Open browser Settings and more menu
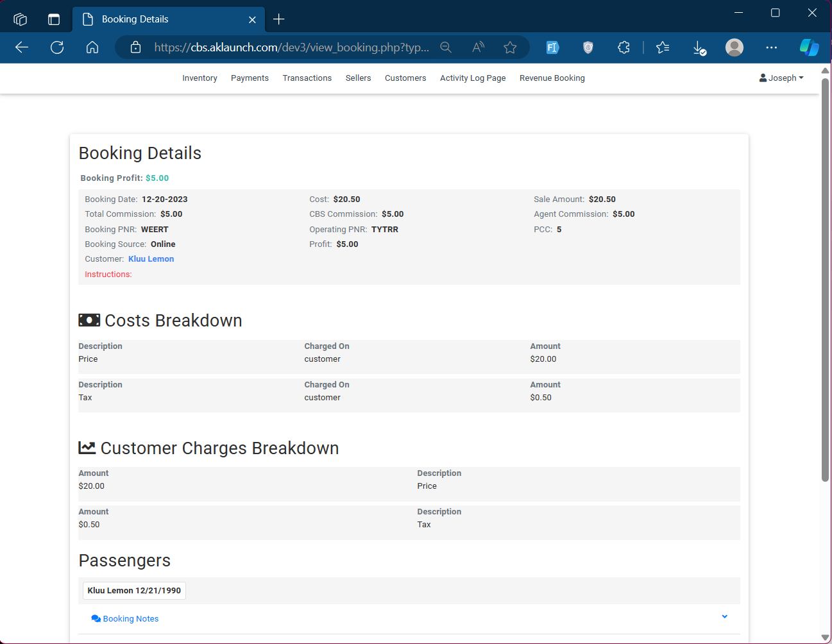 click(x=771, y=47)
